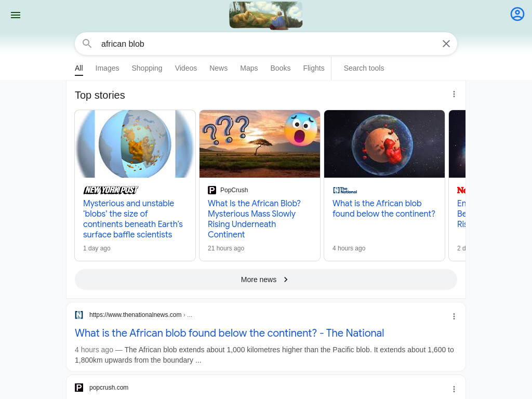532x399 pixels.
Task: Open three-dot menu for popcrush.com result
Action: click(x=454, y=389)
